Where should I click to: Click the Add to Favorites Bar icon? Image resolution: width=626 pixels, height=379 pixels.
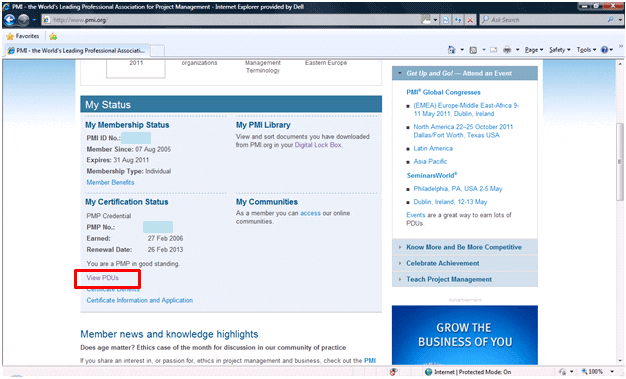tap(53, 37)
